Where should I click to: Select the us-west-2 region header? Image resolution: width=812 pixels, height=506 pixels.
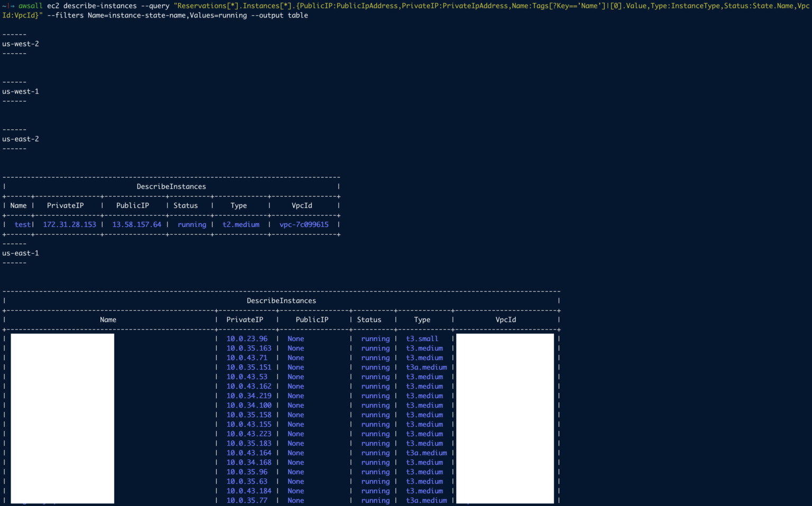click(x=20, y=43)
